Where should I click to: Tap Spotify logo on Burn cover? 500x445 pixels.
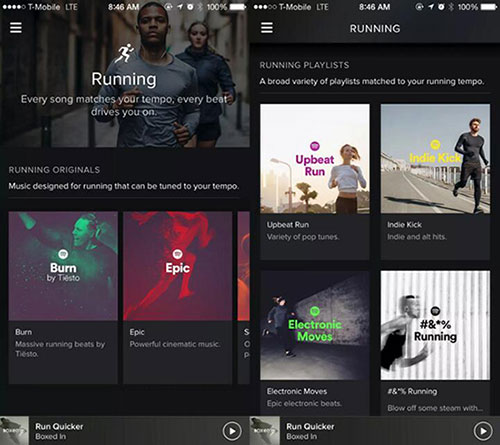(63, 254)
